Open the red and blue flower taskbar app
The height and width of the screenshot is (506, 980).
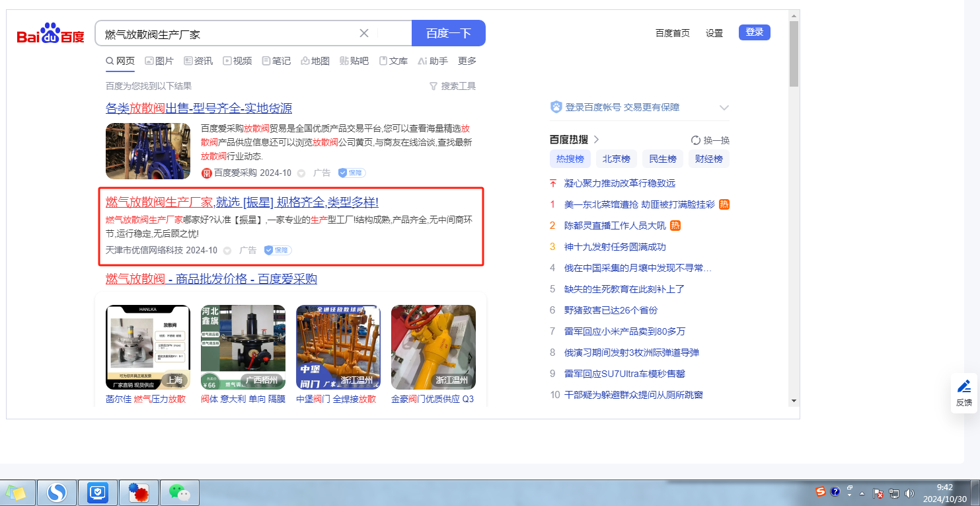[138, 492]
